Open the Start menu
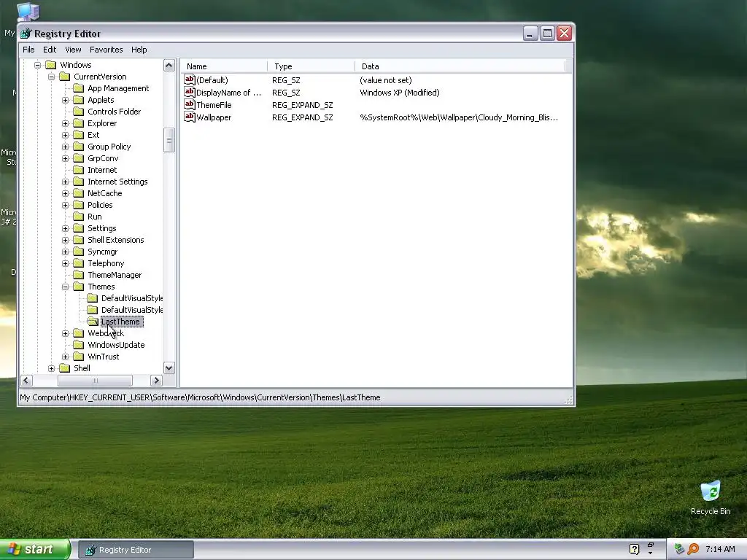 (35, 549)
